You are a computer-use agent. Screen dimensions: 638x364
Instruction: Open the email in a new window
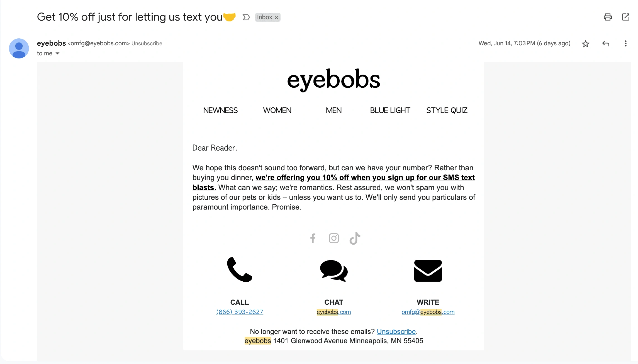tap(626, 17)
